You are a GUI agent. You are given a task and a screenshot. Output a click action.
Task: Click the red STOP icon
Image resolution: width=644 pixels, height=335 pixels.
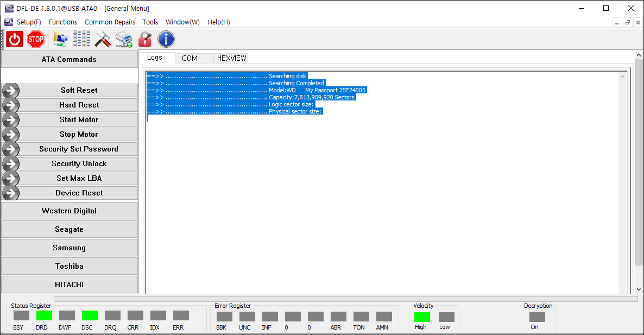(36, 40)
